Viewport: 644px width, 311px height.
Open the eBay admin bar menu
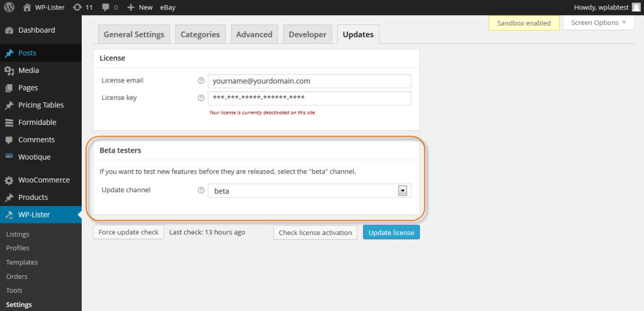(167, 7)
